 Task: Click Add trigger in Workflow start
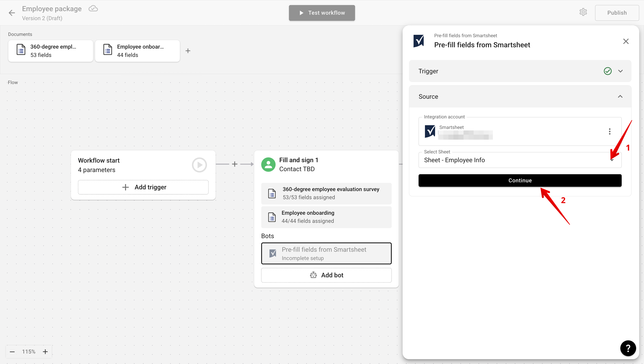[143, 187]
